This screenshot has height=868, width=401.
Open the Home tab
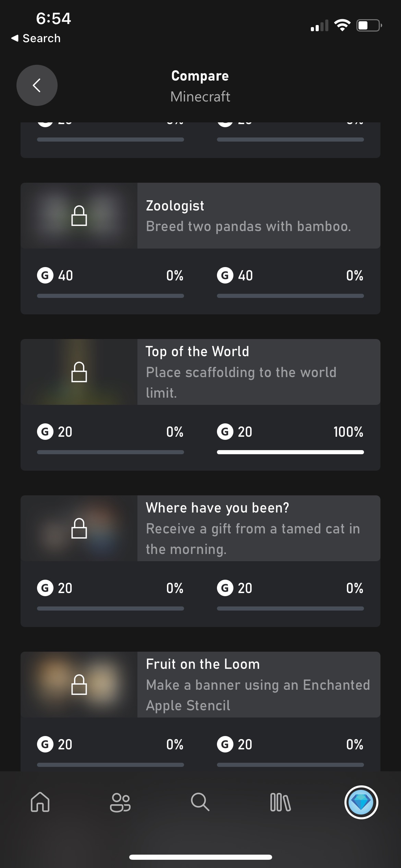[x=40, y=802]
